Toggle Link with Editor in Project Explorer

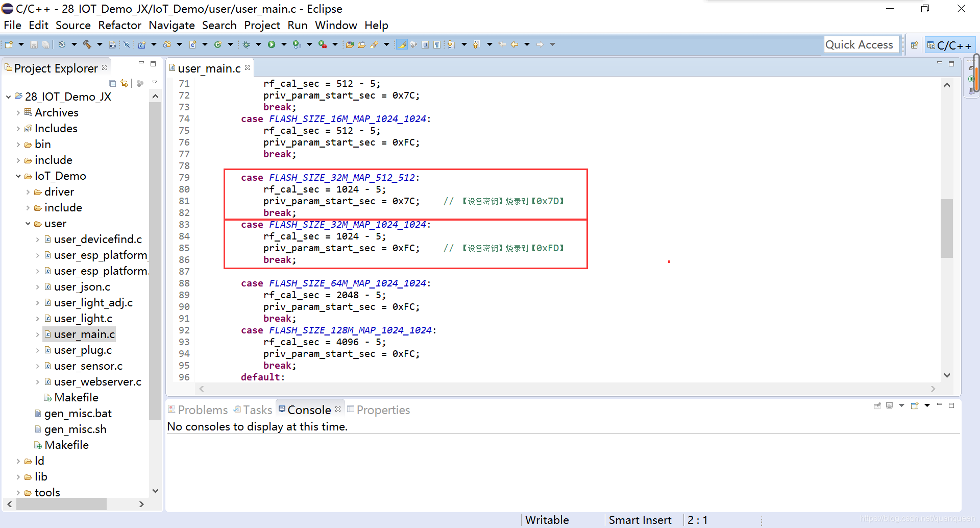124,83
